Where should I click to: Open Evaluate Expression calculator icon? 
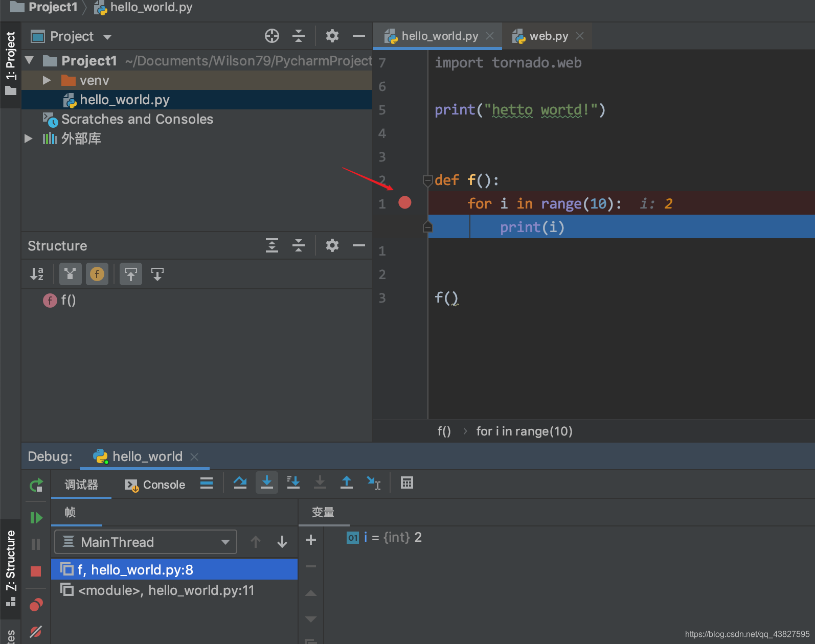pyautogui.click(x=407, y=482)
